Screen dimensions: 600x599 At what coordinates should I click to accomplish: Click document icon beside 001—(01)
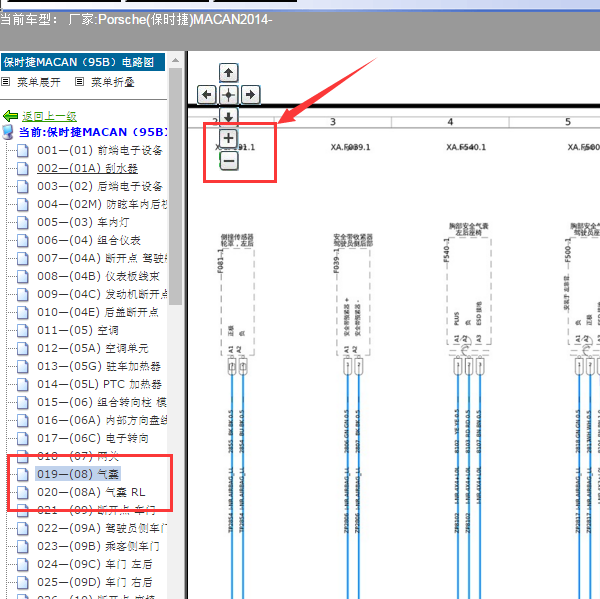tap(23, 150)
